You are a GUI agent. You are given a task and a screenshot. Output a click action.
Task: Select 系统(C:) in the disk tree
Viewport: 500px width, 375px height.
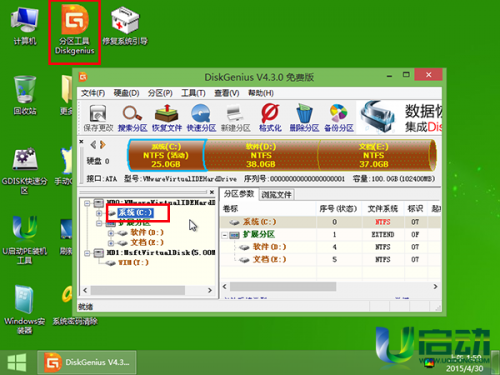[x=135, y=213]
